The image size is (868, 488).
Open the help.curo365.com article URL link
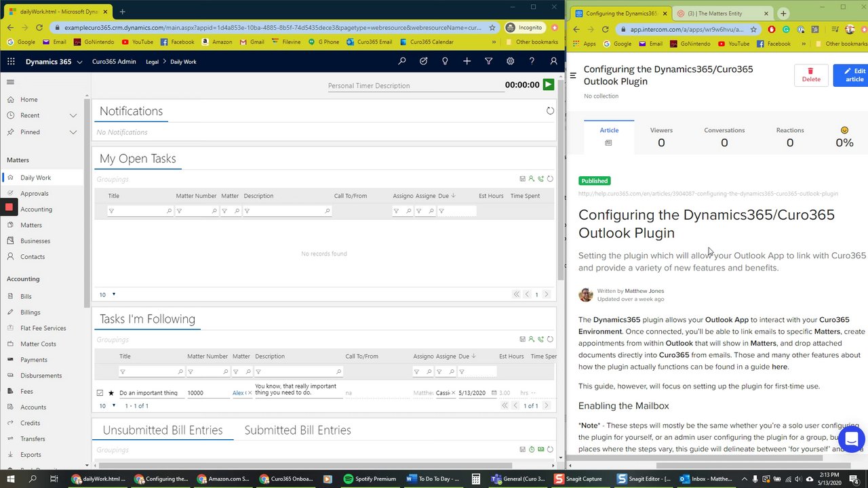point(708,194)
